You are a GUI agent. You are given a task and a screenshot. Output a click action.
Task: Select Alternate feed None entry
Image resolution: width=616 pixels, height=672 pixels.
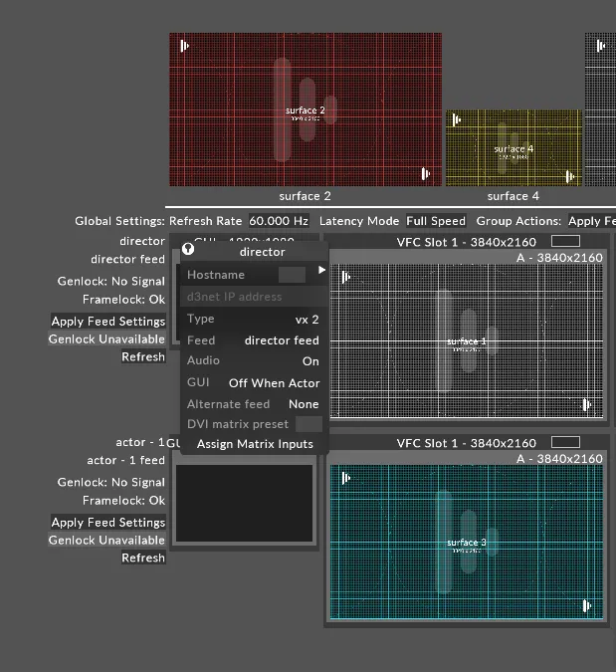pos(304,404)
